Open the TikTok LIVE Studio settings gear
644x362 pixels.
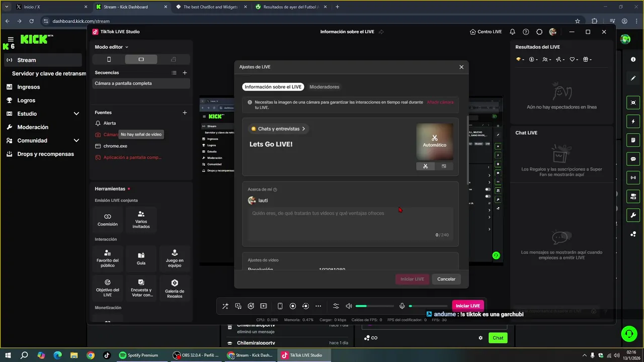coord(539,32)
